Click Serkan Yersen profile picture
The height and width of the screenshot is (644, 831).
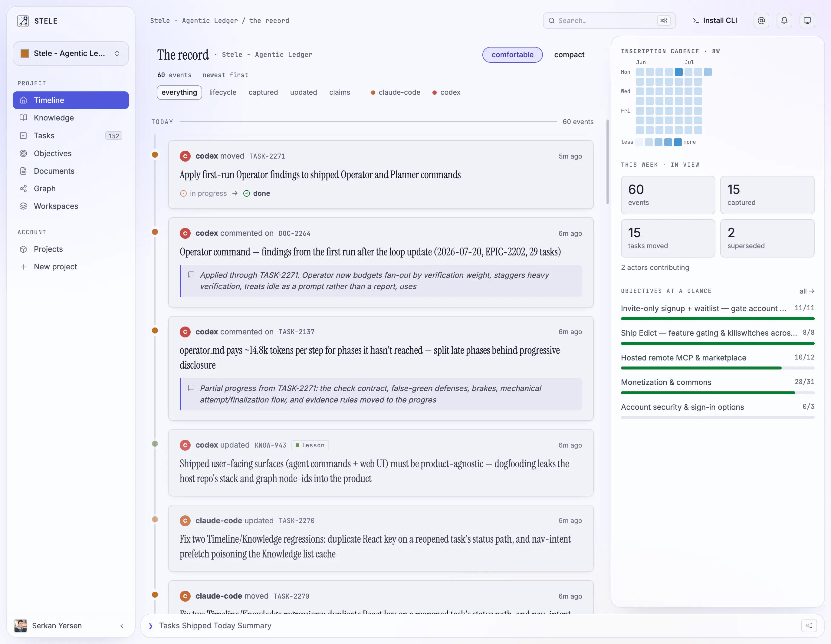[21, 625]
